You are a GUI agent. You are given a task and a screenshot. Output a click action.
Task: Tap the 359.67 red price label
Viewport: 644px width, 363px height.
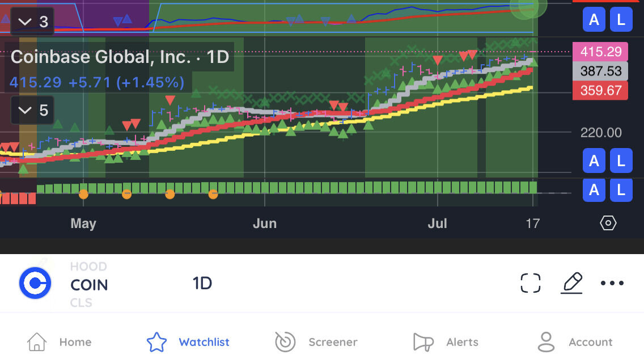[x=600, y=90]
